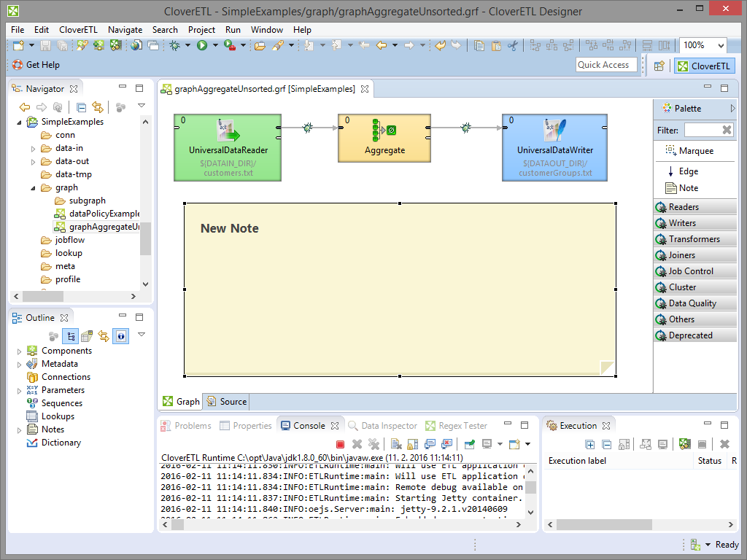Expand the data-in folder in Navigator
The height and width of the screenshot is (560, 747).
pos(34,149)
